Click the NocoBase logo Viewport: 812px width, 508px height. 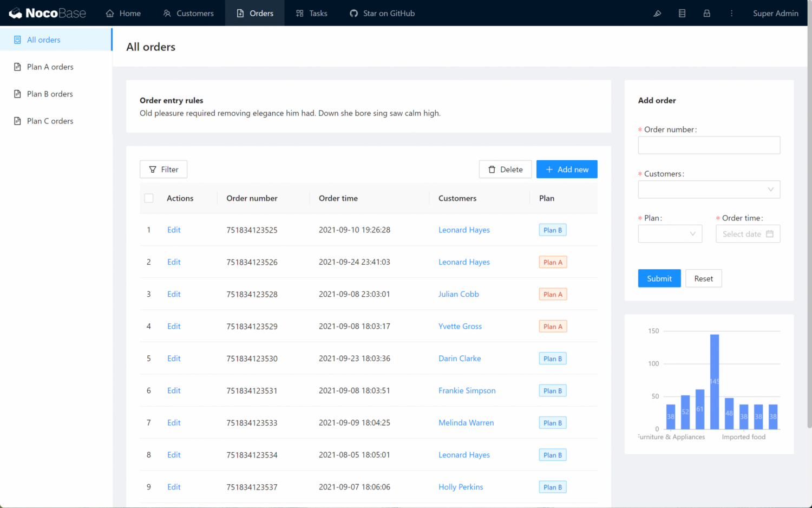click(48, 13)
